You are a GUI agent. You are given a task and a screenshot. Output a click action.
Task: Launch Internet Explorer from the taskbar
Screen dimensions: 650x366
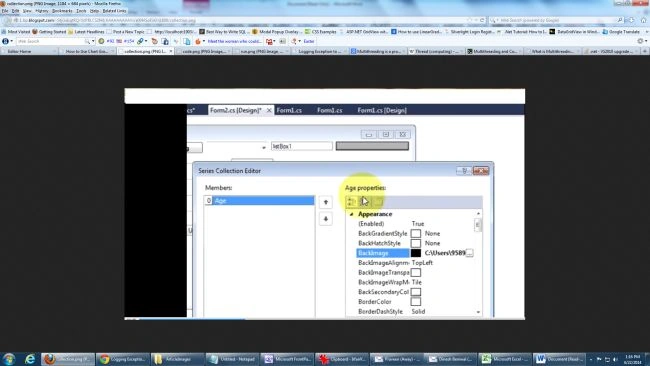(x=30, y=359)
